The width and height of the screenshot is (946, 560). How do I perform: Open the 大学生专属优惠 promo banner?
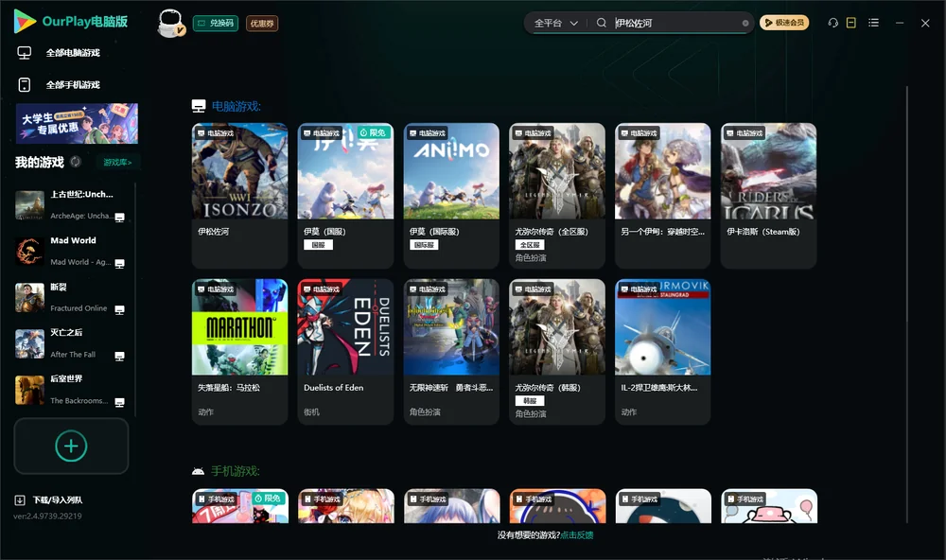coord(77,124)
